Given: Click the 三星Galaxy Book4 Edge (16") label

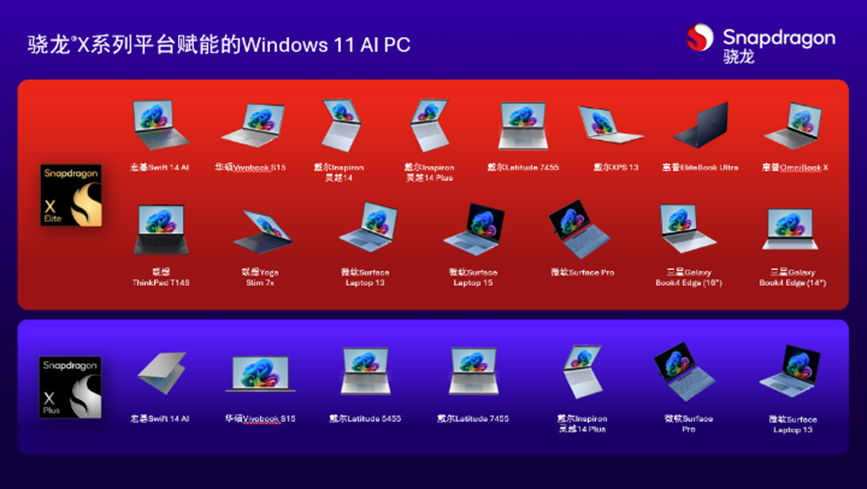Looking at the screenshot, I should 689,277.
